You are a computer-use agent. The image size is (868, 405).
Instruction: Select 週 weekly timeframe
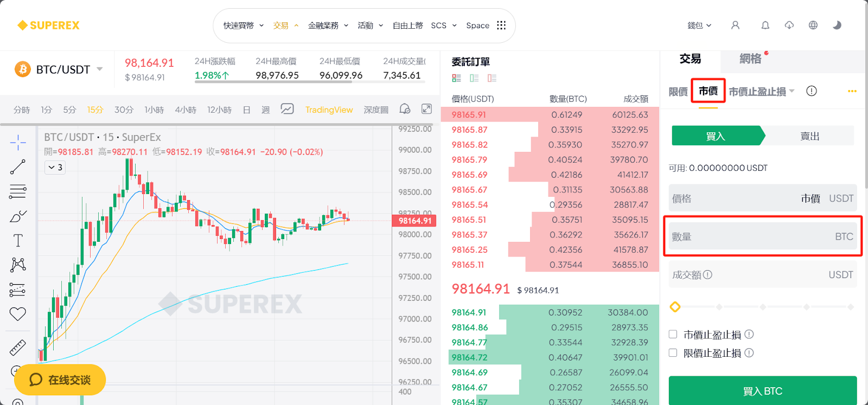coord(265,110)
